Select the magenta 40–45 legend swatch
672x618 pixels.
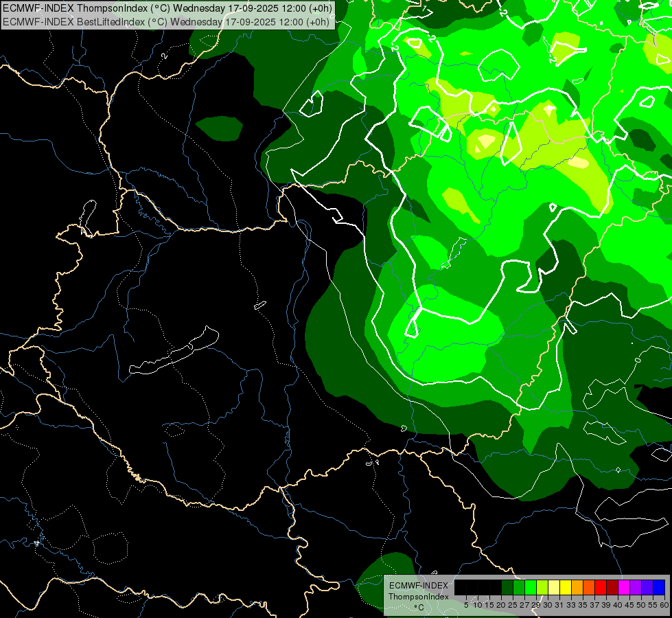click(x=624, y=587)
